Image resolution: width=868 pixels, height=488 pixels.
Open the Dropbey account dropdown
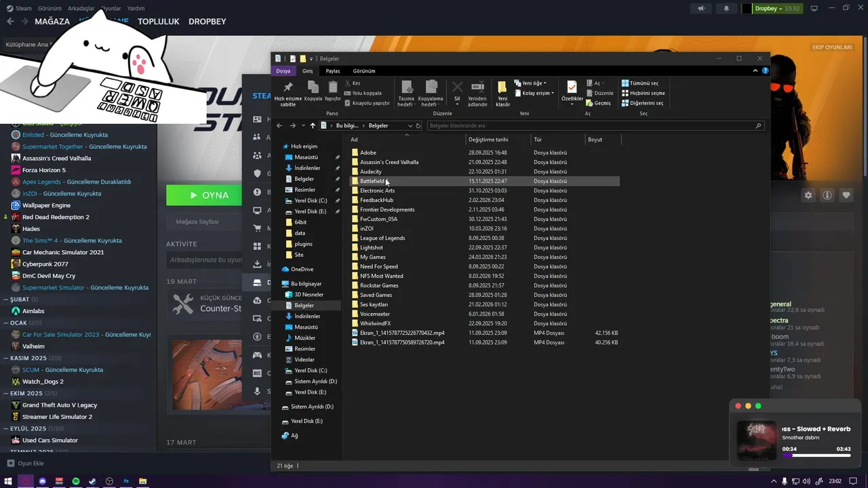coord(771,8)
